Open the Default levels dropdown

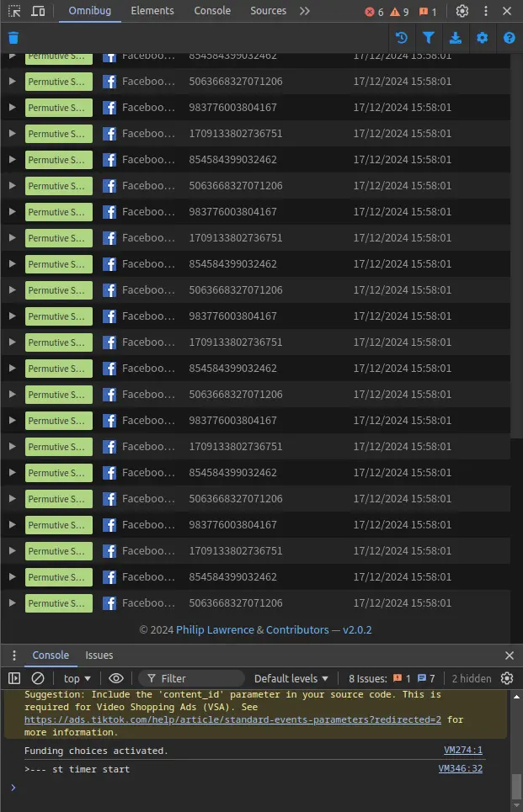291,678
